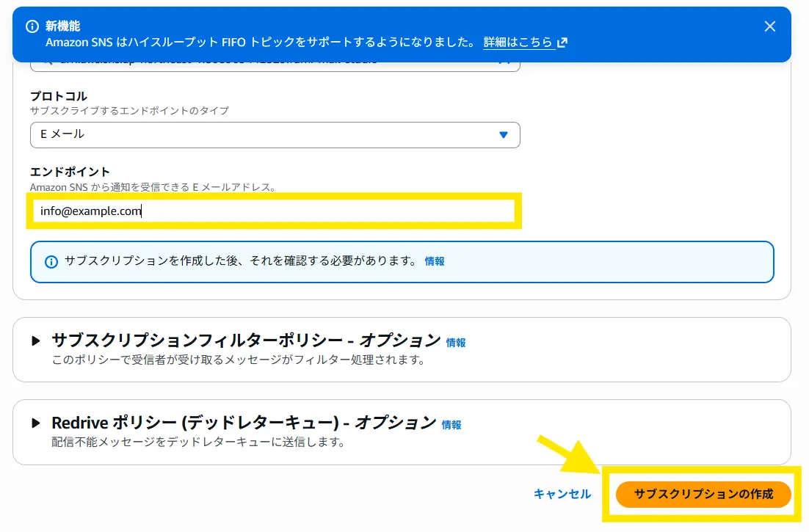Click the サブスクリプションの作成 button
The height and width of the screenshot is (532, 809).
[703, 494]
